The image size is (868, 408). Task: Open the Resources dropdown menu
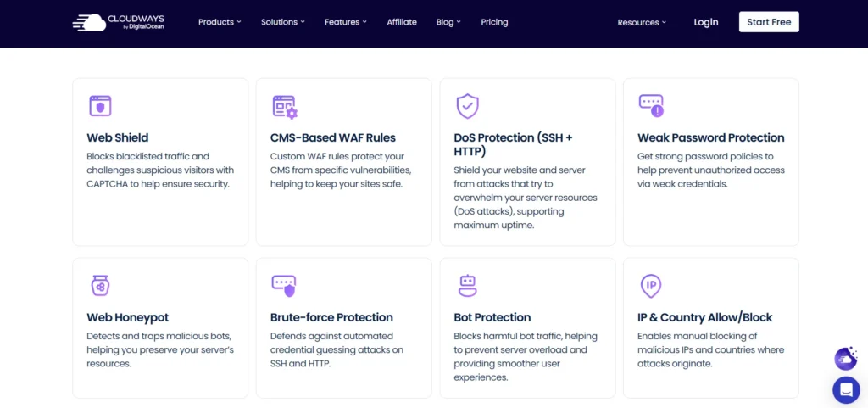(641, 22)
